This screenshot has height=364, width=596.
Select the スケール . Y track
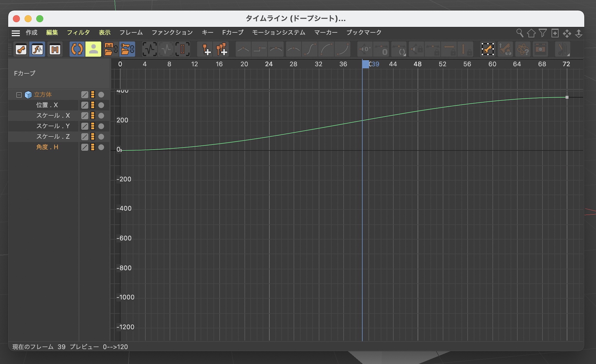[x=53, y=126]
